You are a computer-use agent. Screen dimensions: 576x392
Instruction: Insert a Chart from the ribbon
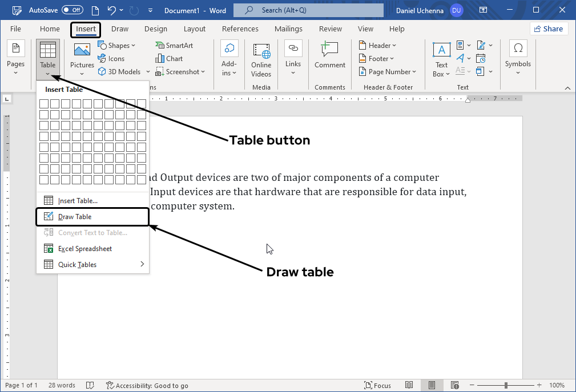click(169, 59)
